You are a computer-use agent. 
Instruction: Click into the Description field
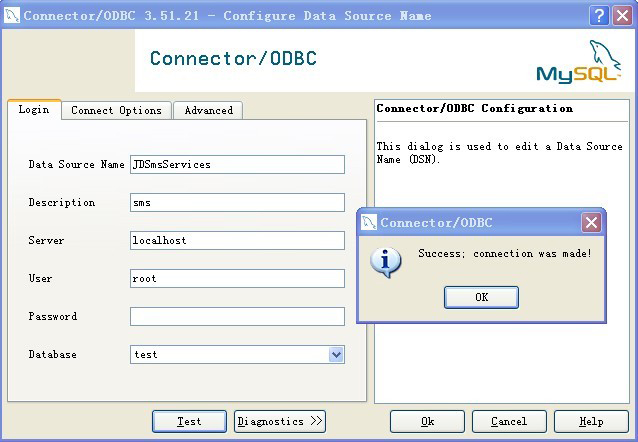point(237,202)
